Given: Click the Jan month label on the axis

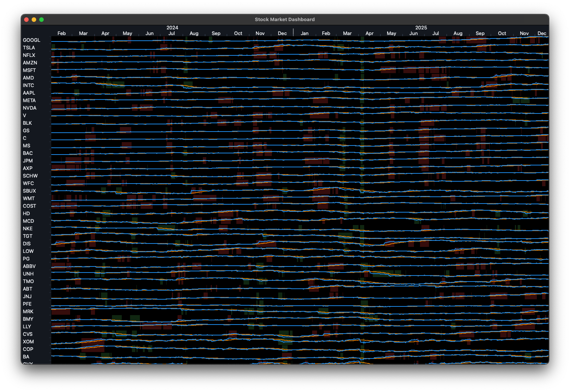Looking at the screenshot, I should click(305, 34).
